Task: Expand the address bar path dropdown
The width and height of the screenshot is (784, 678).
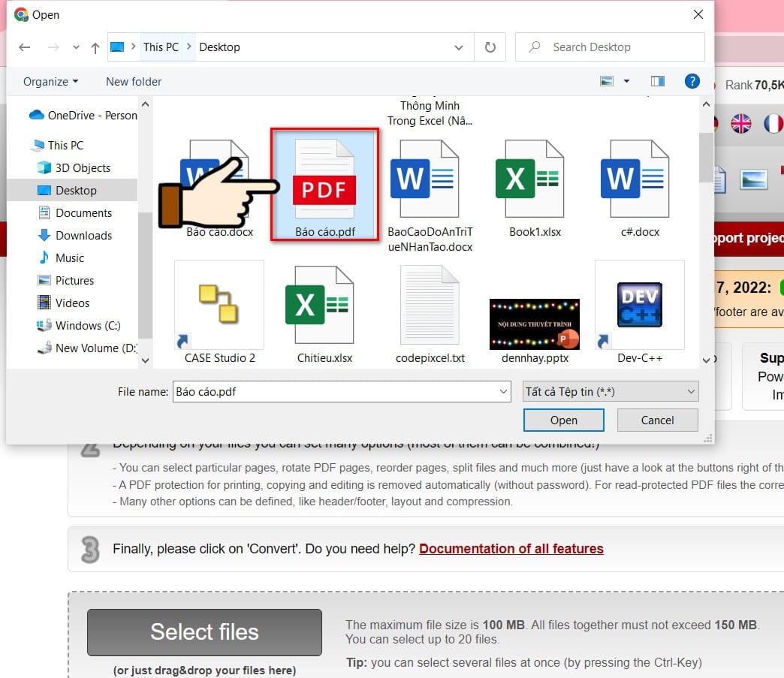Action: click(x=459, y=47)
